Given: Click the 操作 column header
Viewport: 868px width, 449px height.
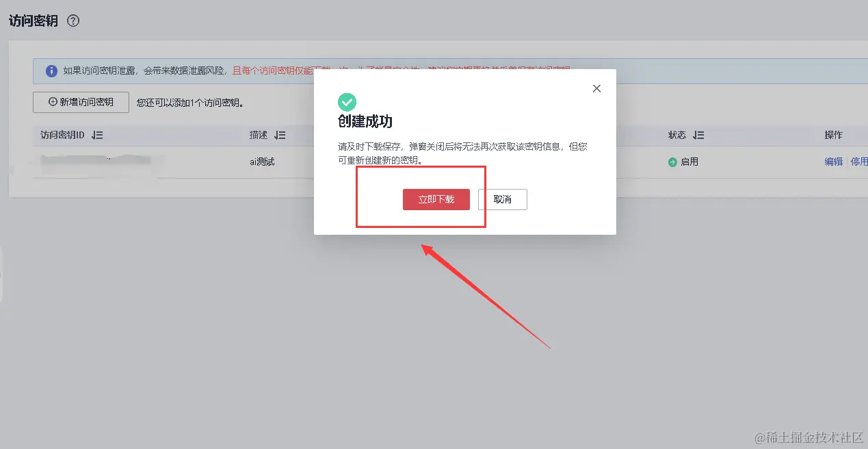Looking at the screenshot, I should click(833, 136).
